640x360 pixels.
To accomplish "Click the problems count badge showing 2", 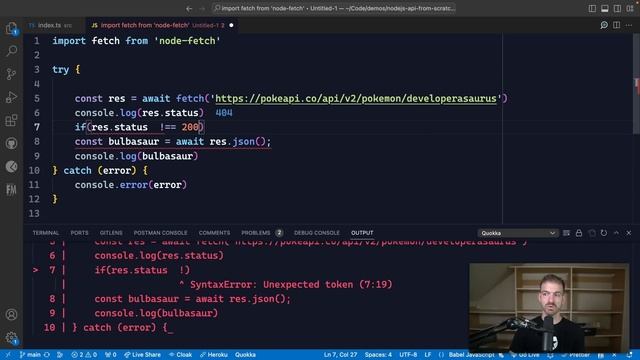I will 279,233.
